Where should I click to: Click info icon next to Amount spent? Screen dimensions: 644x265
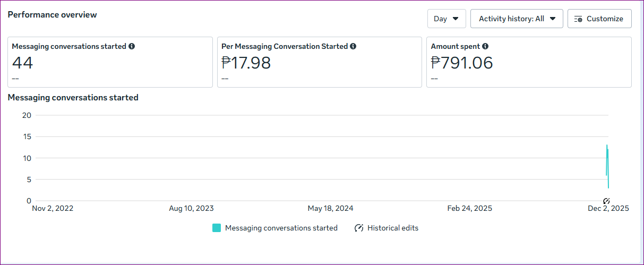[x=485, y=46]
